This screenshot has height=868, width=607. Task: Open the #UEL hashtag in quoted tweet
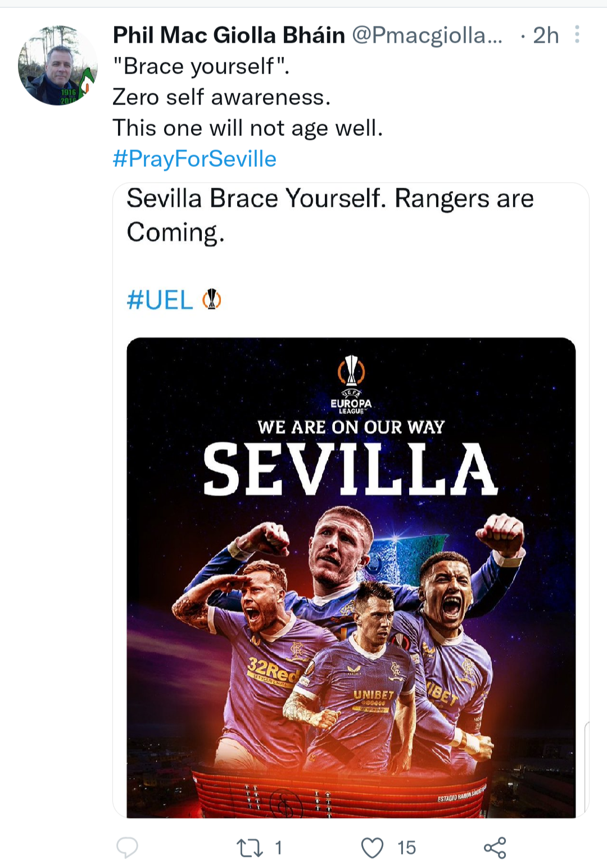160,300
